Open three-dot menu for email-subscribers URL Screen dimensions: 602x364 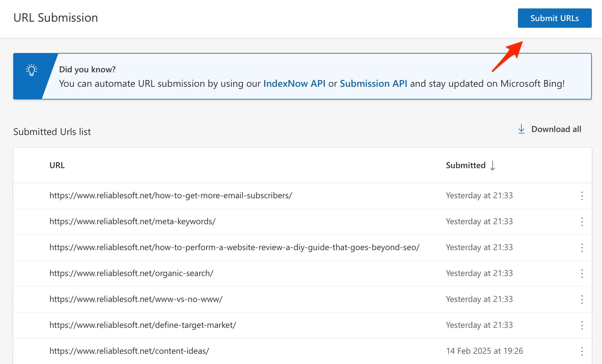582,196
